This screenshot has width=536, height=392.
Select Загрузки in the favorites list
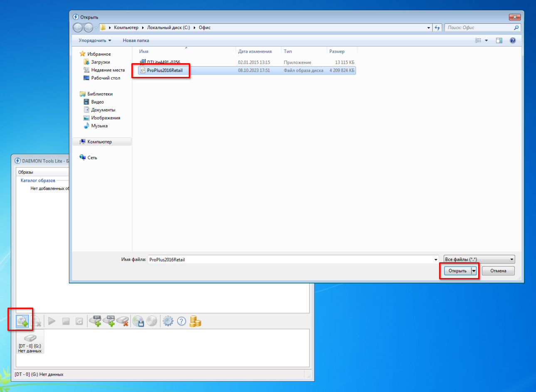click(100, 62)
